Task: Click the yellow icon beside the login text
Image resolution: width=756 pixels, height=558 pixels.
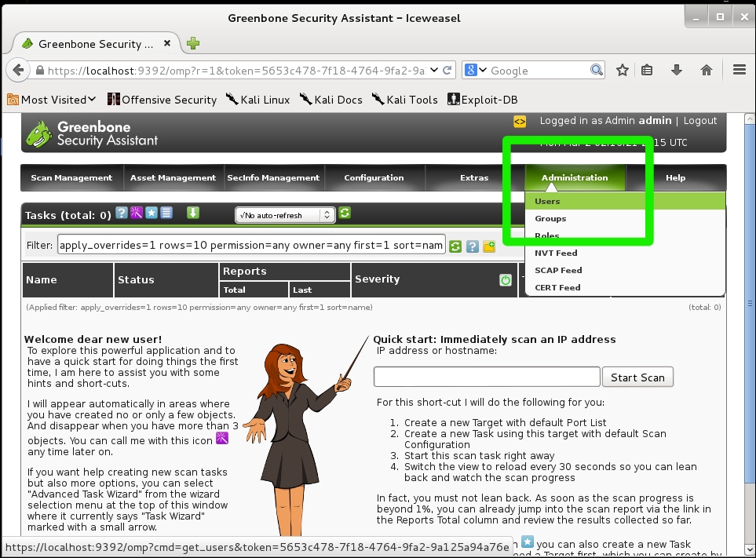Action: point(520,122)
